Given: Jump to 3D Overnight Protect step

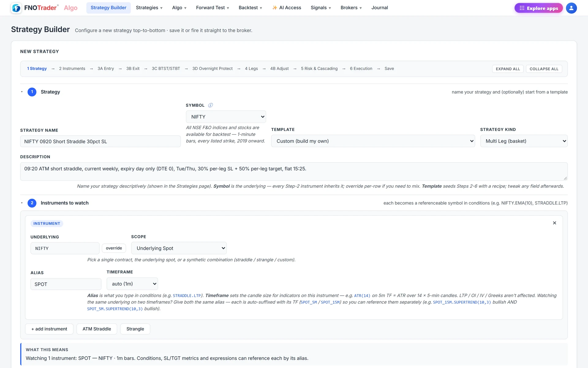Looking at the screenshot, I should (x=213, y=69).
